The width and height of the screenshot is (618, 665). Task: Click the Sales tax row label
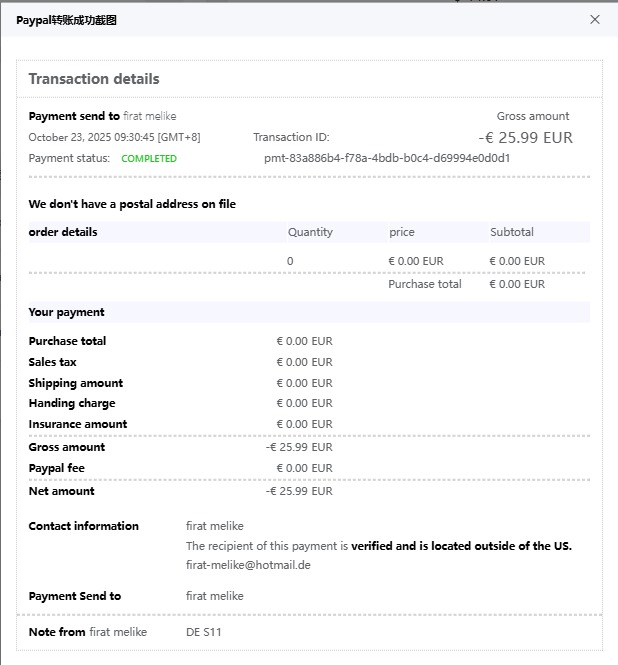coord(52,362)
